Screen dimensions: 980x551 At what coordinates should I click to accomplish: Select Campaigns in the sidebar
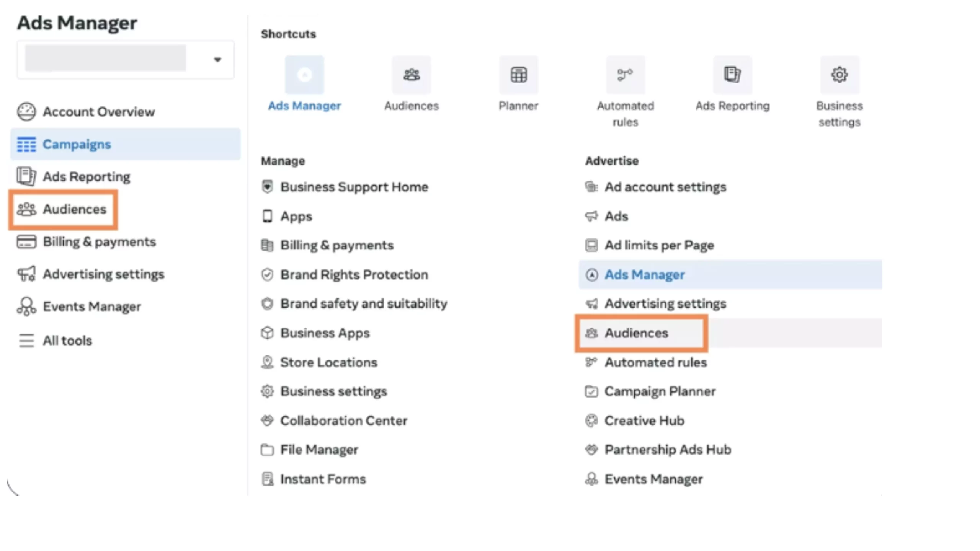coord(126,144)
